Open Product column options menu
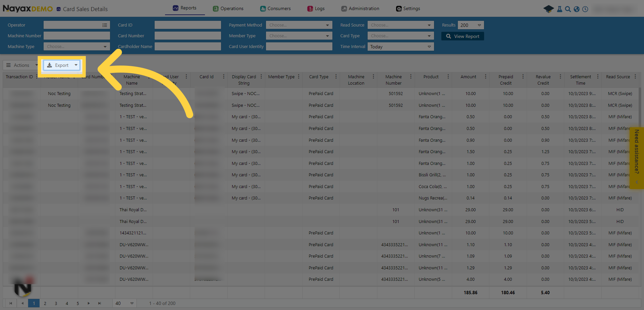Image resolution: width=644 pixels, height=310 pixels. click(x=448, y=77)
